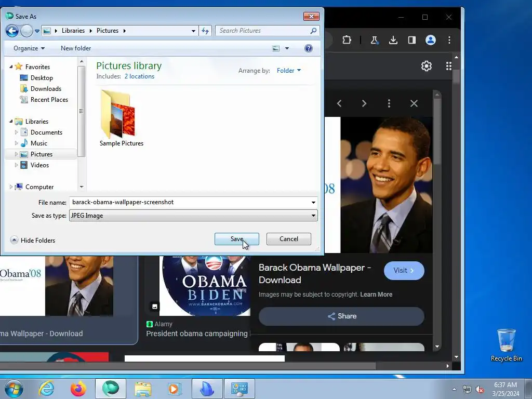The height and width of the screenshot is (399, 532).
Task: Launch Firefox from taskbar
Action: pos(78,389)
